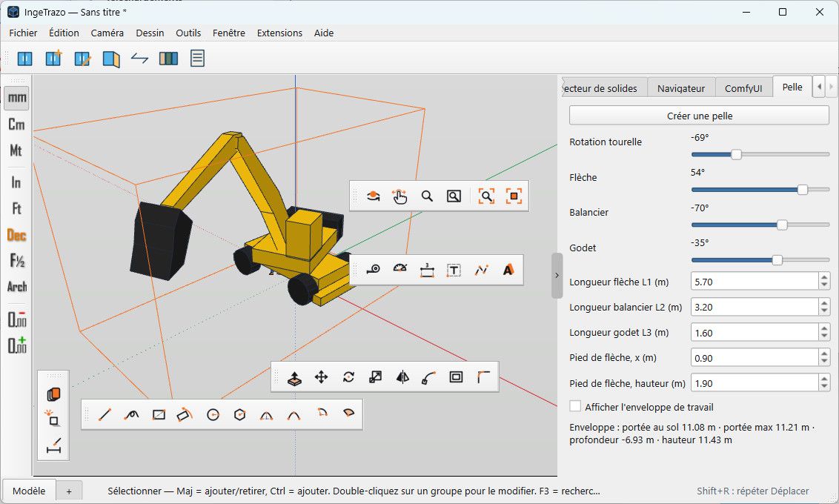This screenshot has height=504, width=839.
Task: Select the Rotate tool
Action: click(x=348, y=377)
